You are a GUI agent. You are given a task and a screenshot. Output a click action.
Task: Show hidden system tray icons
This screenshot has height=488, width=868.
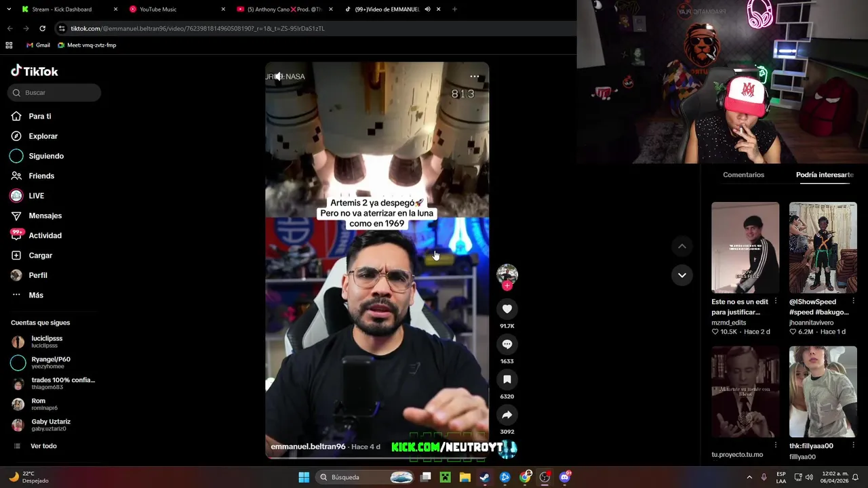tap(749, 477)
